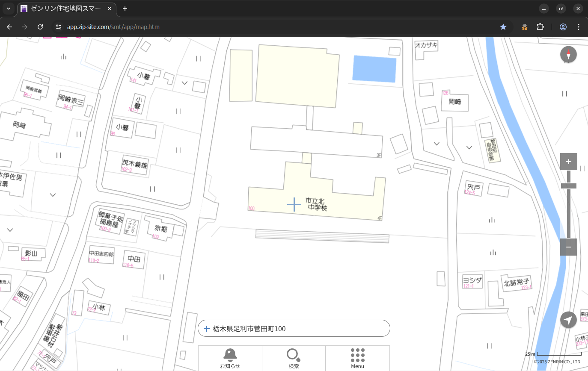Click the 市立北中学校 building label

(317, 204)
